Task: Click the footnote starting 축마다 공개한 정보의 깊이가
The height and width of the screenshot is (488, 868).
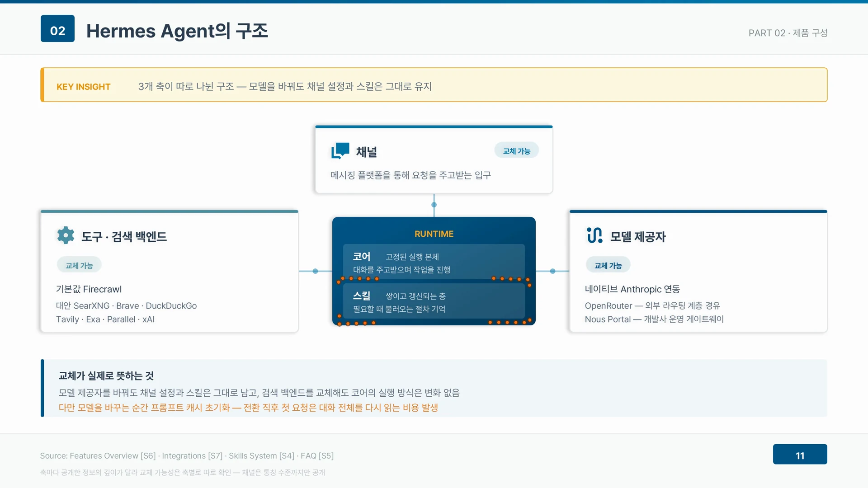Action: (183, 473)
